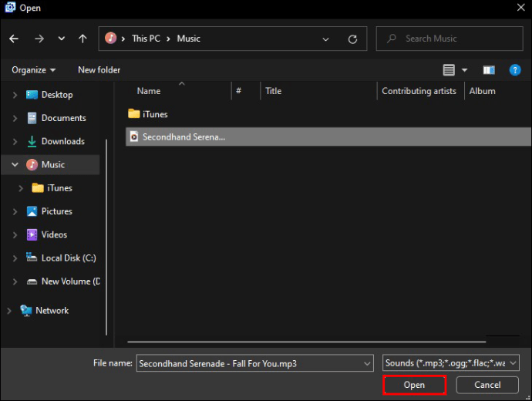This screenshot has width=532, height=401.
Task: Select This PC in the address path
Action: [146, 39]
